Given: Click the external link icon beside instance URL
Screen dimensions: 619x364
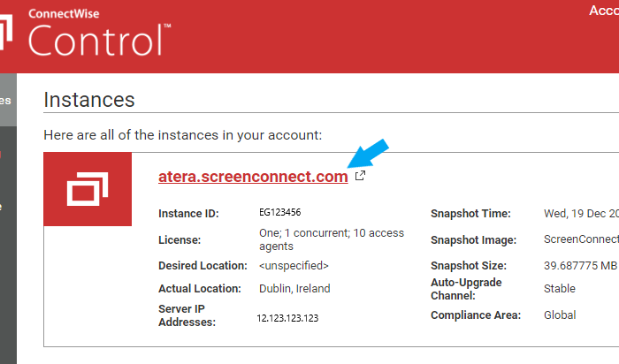Looking at the screenshot, I should point(360,176).
